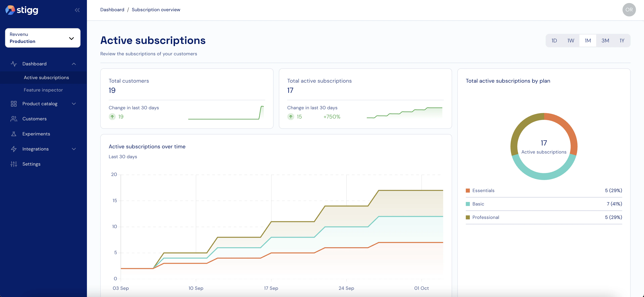Image resolution: width=644 pixels, height=297 pixels.
Task: Expand the Product catalog chevron
Action: (74, 104)
